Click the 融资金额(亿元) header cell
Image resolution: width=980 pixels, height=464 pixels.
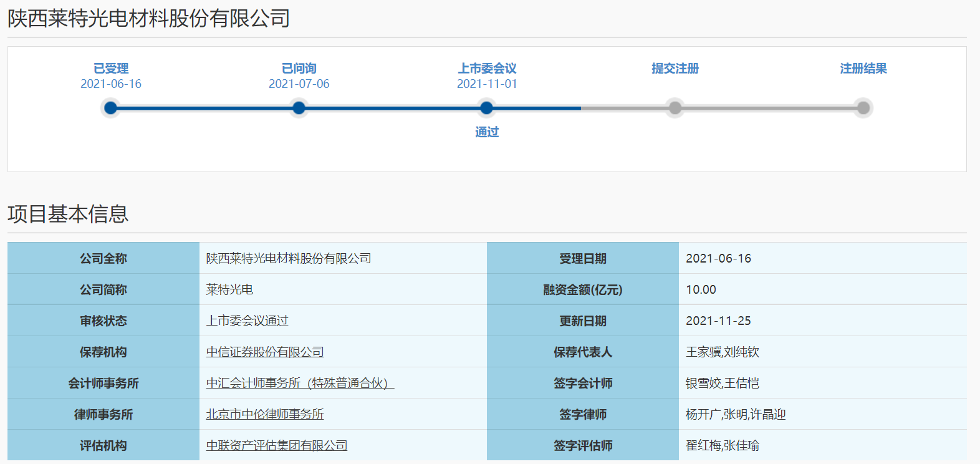583,289
